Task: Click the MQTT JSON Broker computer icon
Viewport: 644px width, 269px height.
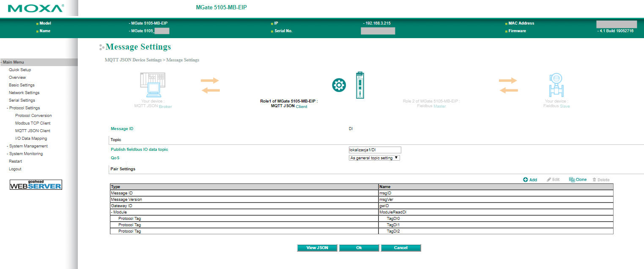Action: (x=152, y=86)
